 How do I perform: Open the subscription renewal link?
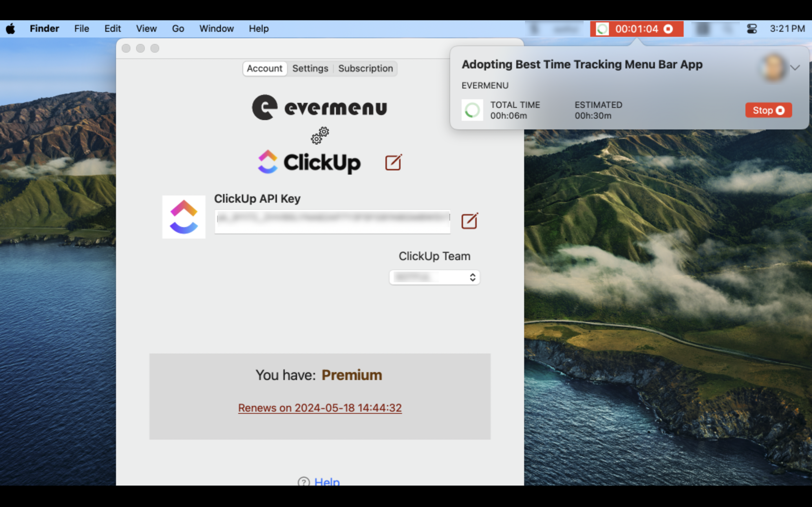(319, 408)
